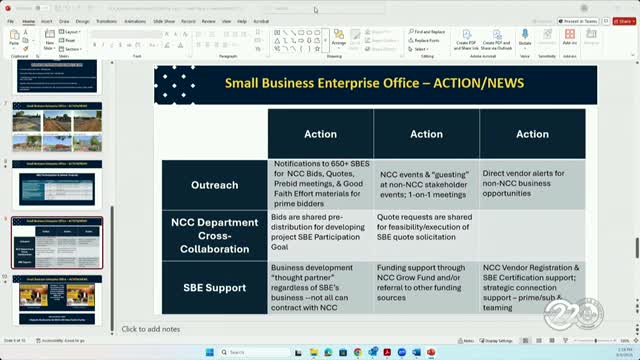The width and height of the screenshot is (640, 360).
Task: Switch to the Slide Show tab
Action: pyautogui.click(x=164, y=21)
